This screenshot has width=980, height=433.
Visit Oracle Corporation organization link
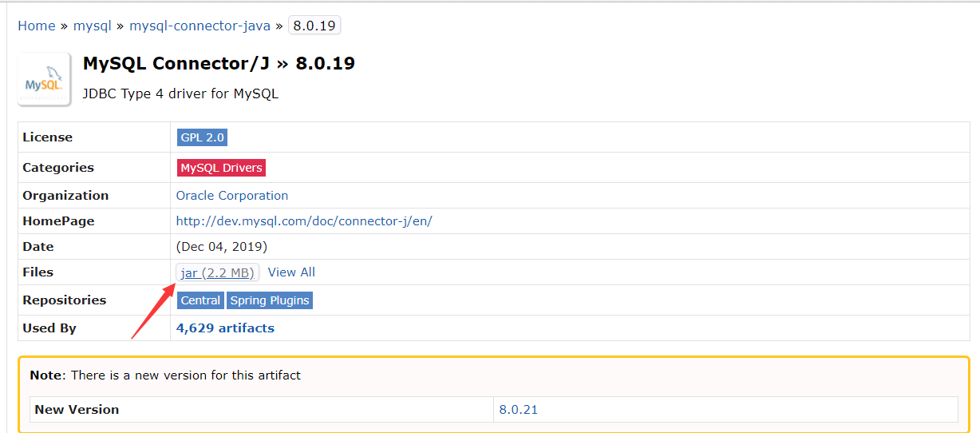click(232, 195)
